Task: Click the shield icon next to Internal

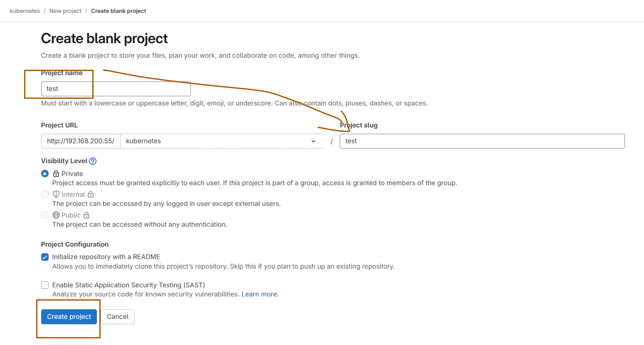Action: 56,194
